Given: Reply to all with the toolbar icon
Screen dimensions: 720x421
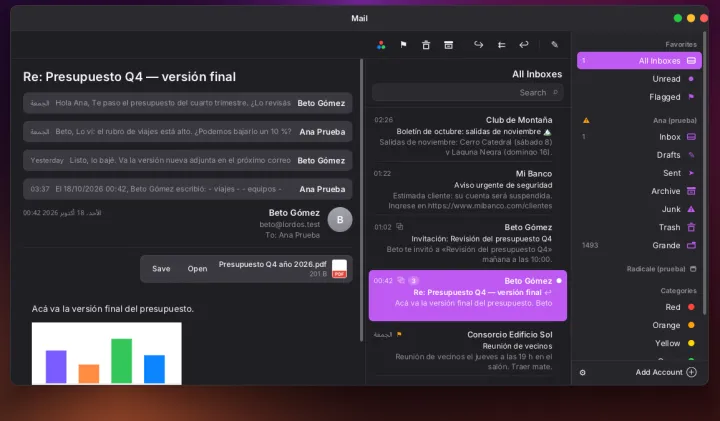Looking at the screenshot, I should 501,45.
